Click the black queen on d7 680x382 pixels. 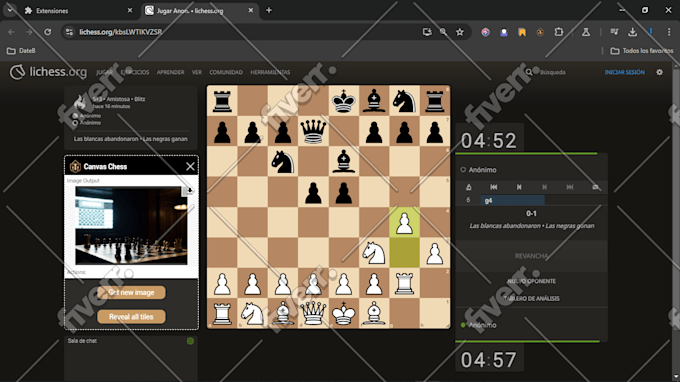point(313,131)
